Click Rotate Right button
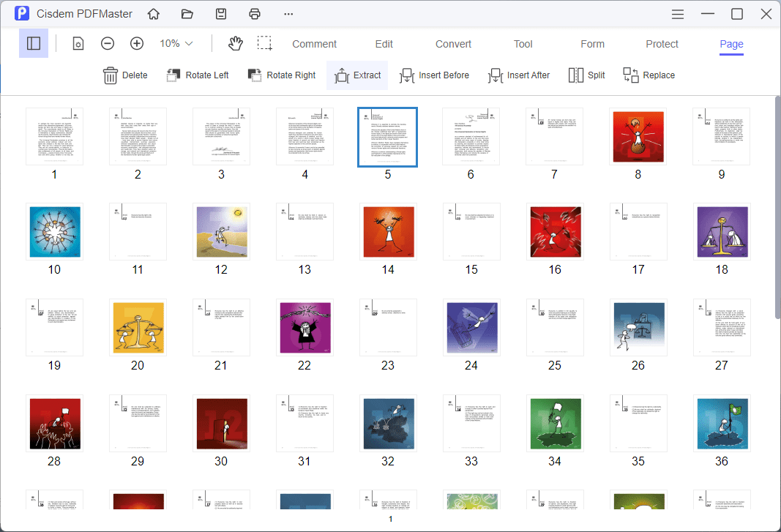The image size is (781, 532). 281,75
